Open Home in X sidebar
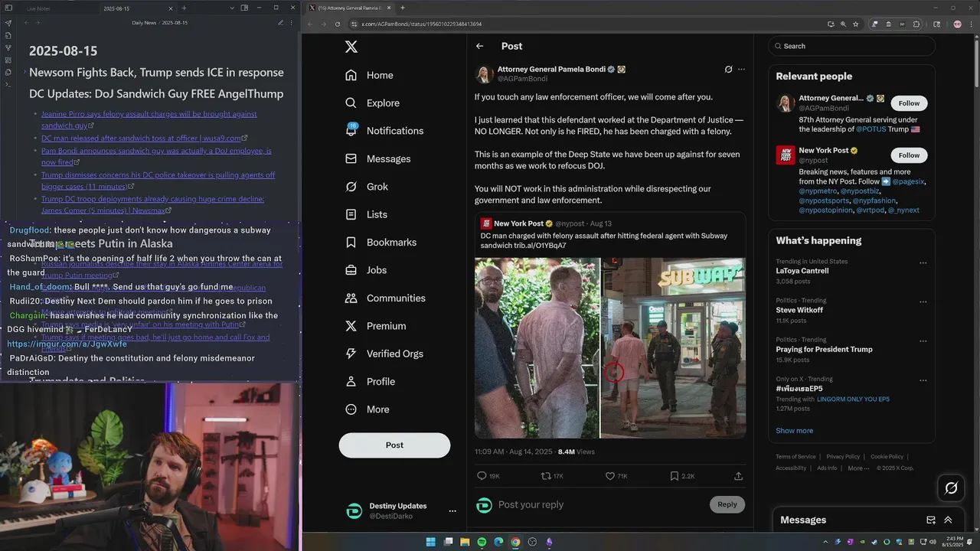This screenshot has height=551, width=980. click(370, 75)
